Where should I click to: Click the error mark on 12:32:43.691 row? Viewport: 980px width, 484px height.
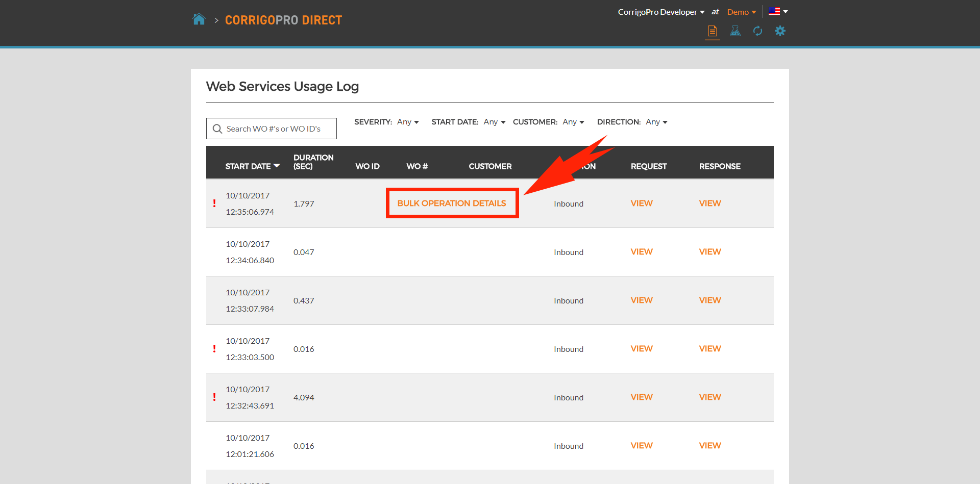(x=214, y=397)
